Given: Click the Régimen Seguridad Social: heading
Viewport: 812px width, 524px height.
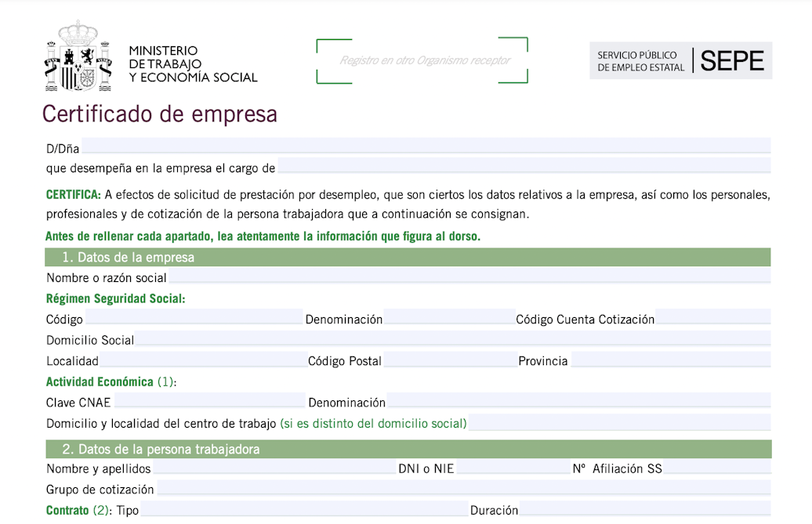Looking at the screenshot, I should pyautogui.click(x=115, y=298).
